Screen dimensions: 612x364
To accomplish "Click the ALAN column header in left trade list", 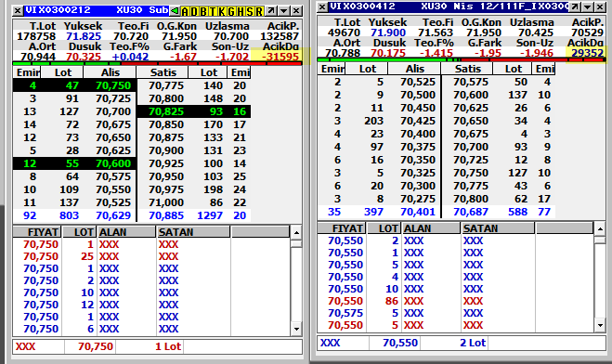I will pos(126,232).
